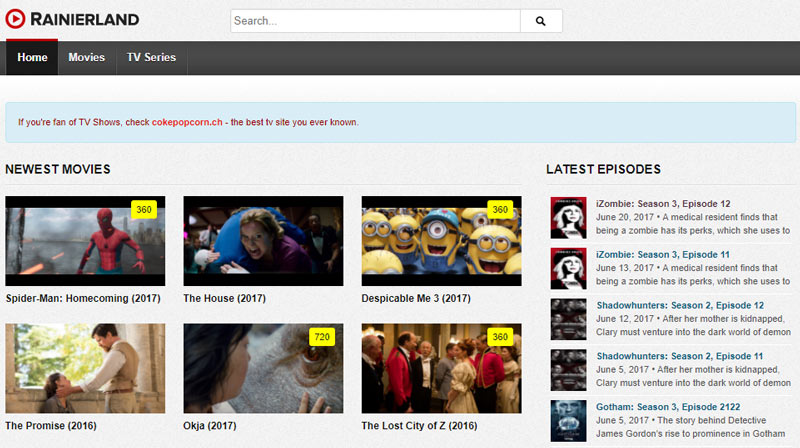
Task: Click the June 20, 2017 episode description
Action: coord(693,223)
